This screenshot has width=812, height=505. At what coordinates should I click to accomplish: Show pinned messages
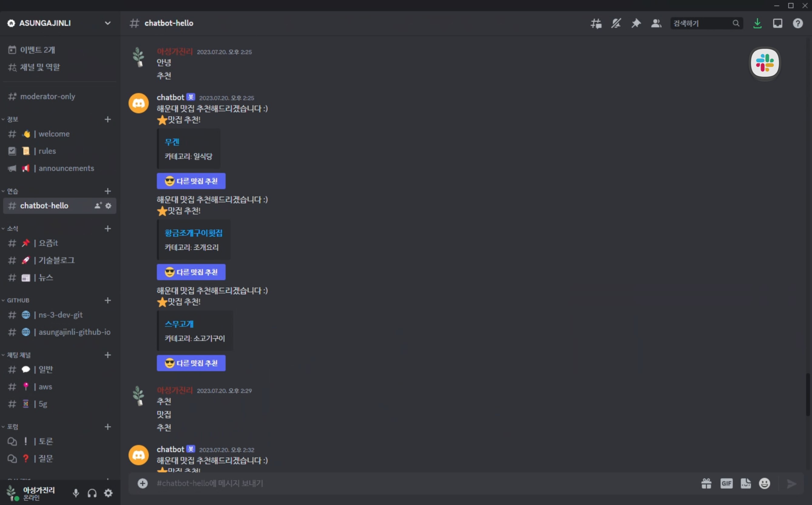[636, 23]
